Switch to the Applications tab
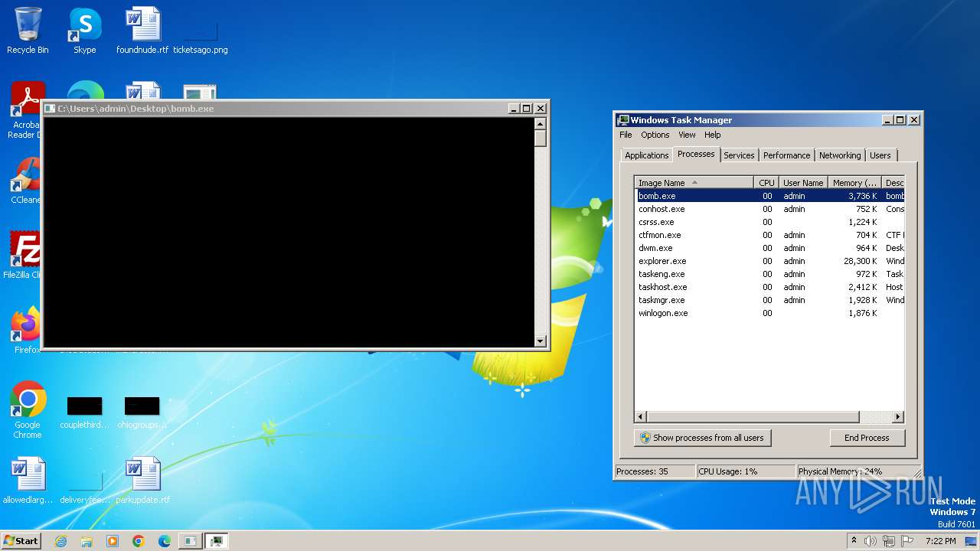980x551 pixels. point(646,155)
